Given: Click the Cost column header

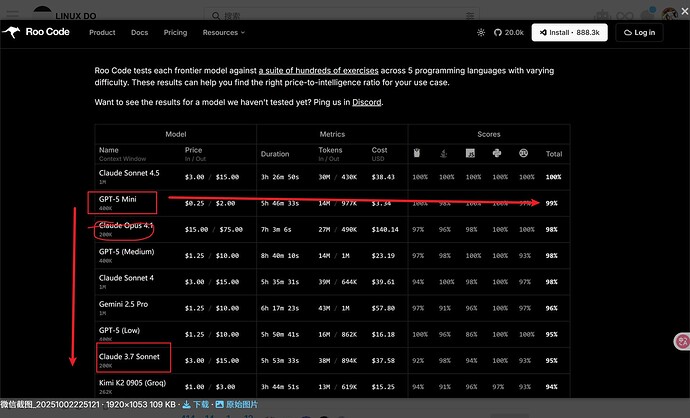Looking at the screenshot, I should tap(379, 150).
